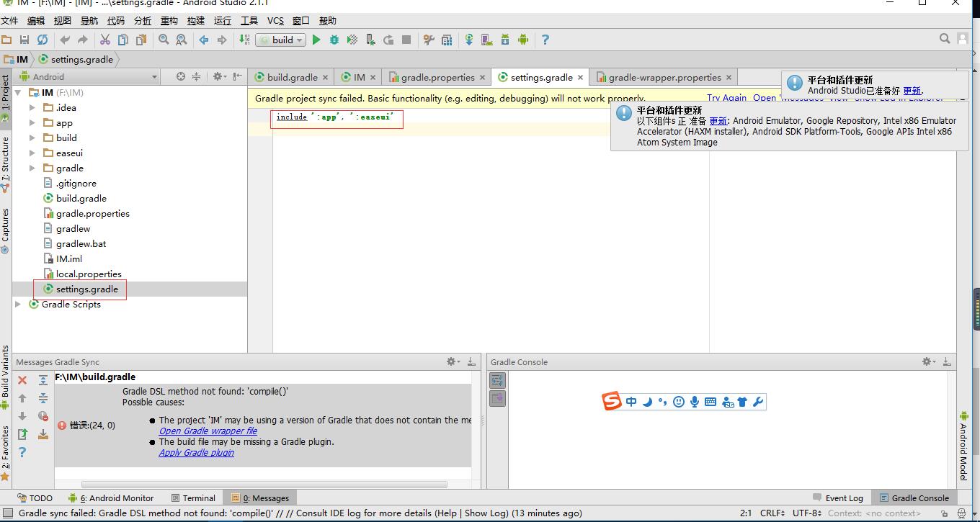Click the Open Gradle wrapper file link
Screen dimensions: 980x522
click(208, 431)
